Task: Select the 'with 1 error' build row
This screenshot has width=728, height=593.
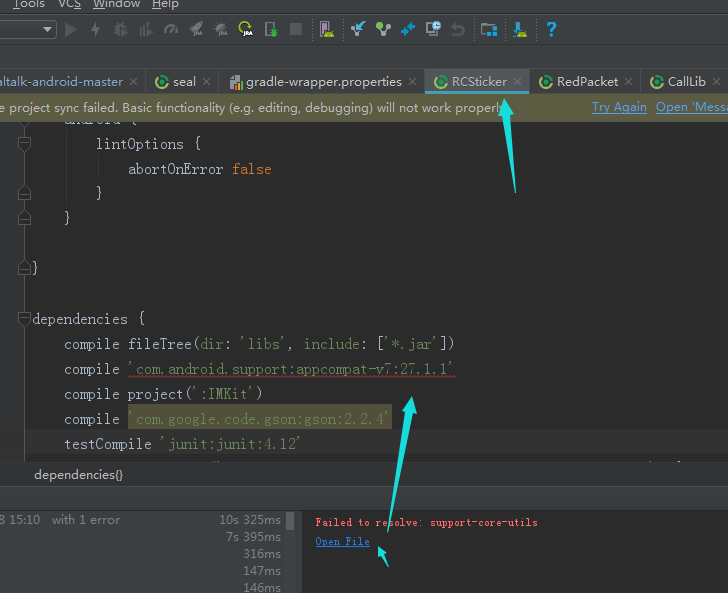Action: pos(141,520)
